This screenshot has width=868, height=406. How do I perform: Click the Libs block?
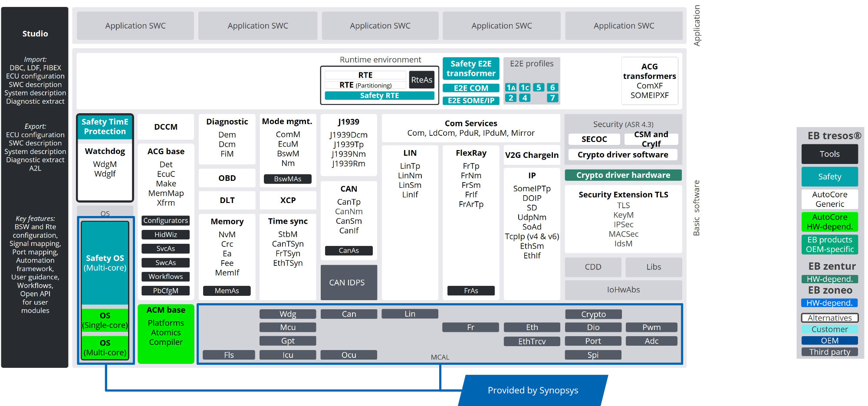point(654,267)
